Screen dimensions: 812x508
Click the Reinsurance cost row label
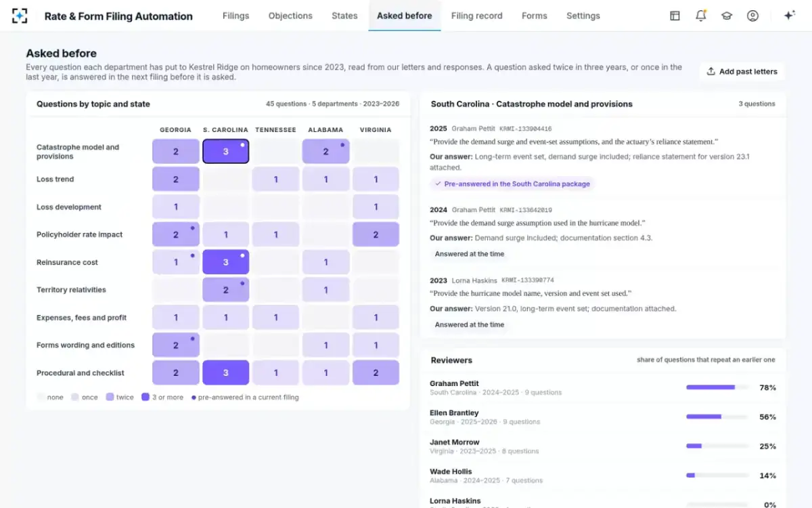coord(67,262)
